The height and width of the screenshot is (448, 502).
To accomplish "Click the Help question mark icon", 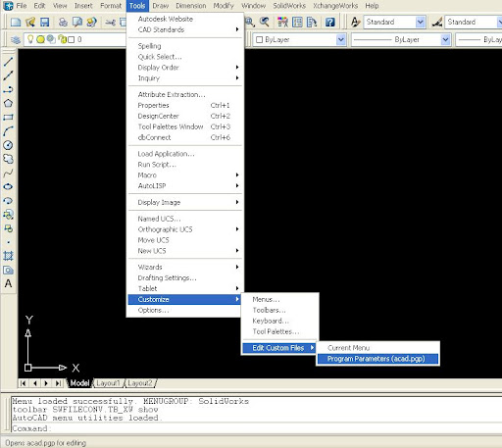I will click(330, 22).
